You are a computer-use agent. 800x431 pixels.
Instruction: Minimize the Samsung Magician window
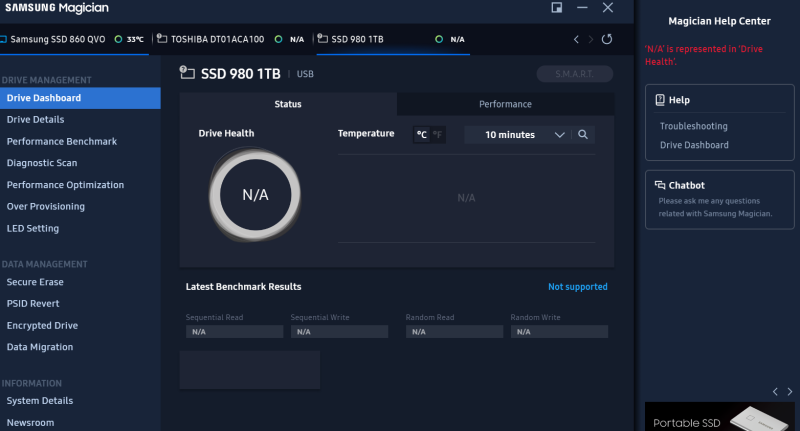pyautogui.click(x=582, y=8)
